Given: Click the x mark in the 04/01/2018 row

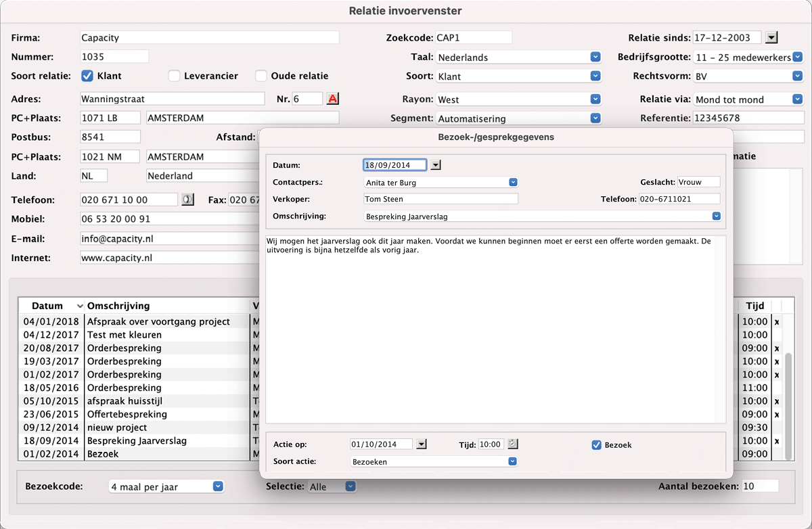Looking at the screenshot, I should click(776, 322).
